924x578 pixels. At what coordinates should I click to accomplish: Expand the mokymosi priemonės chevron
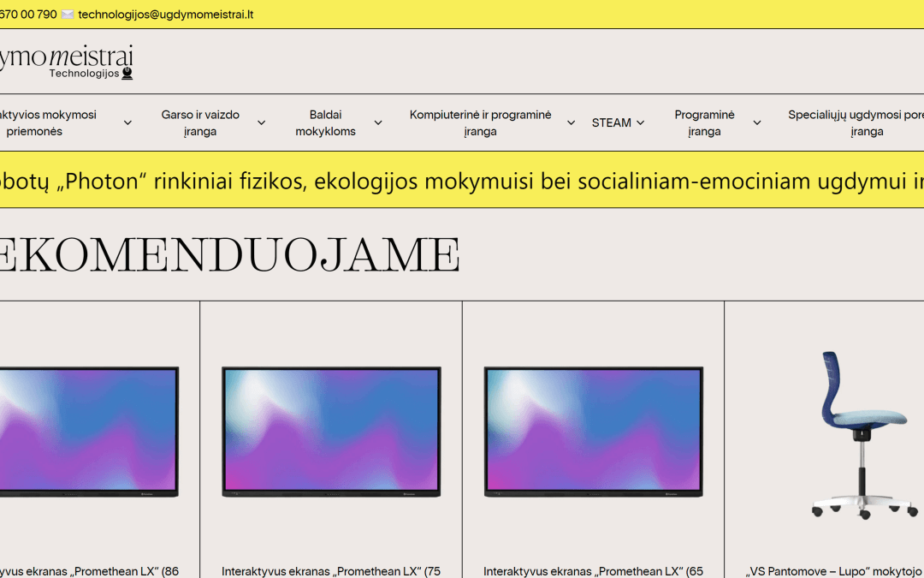127,122
